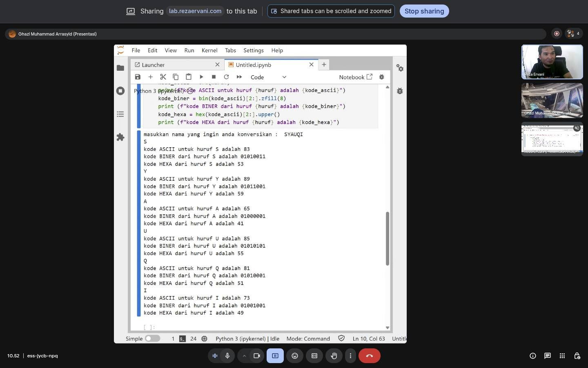The height and width of the screenshot is (368, 588).
Task: Open the Edit menu
Action: pos(152,50)
